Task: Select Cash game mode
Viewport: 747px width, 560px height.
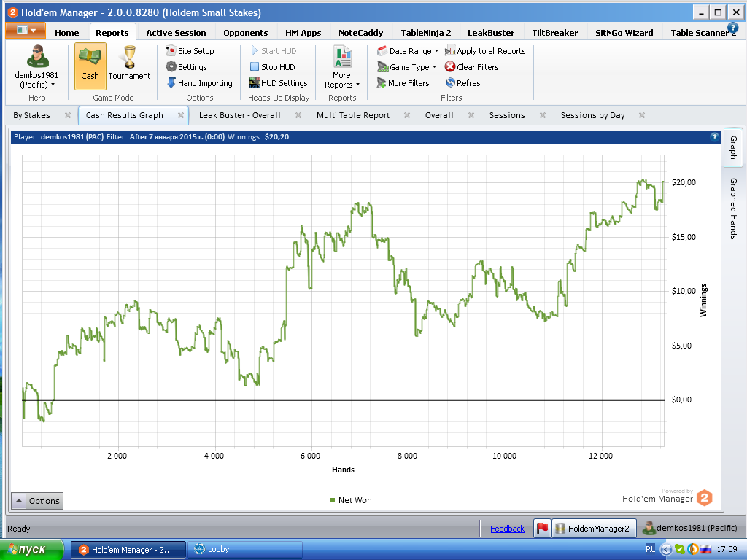Action: point(90,66)
